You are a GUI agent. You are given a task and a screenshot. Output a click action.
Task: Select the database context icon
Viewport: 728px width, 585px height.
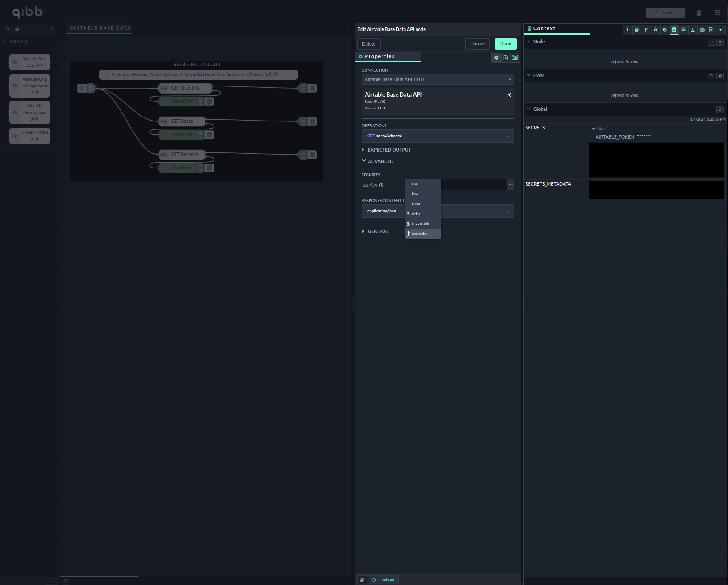pyautogui.click(x=674, y=30)
